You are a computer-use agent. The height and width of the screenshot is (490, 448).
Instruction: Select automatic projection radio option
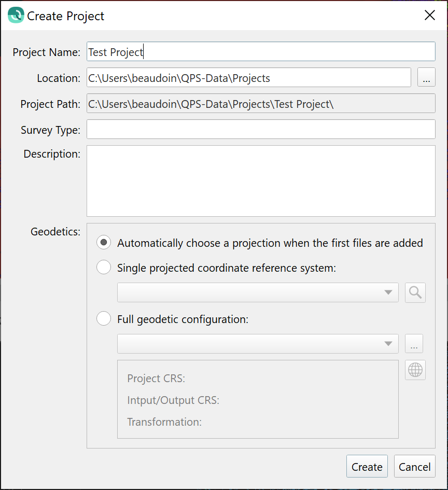[x=104, y=243]
